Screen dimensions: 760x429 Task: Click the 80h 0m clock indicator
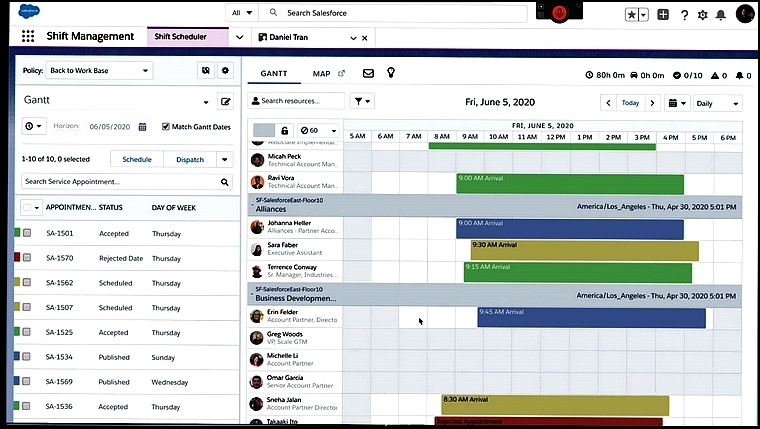click(605, 75)
